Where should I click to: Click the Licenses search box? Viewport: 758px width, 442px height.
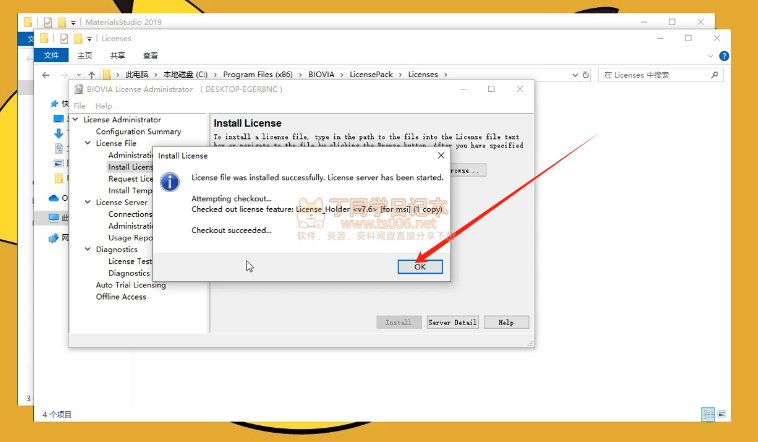coord(660,75)
